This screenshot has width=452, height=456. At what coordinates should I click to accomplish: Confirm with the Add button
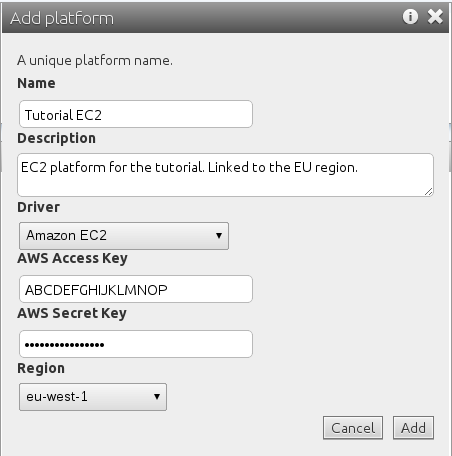tap(413, 428)
